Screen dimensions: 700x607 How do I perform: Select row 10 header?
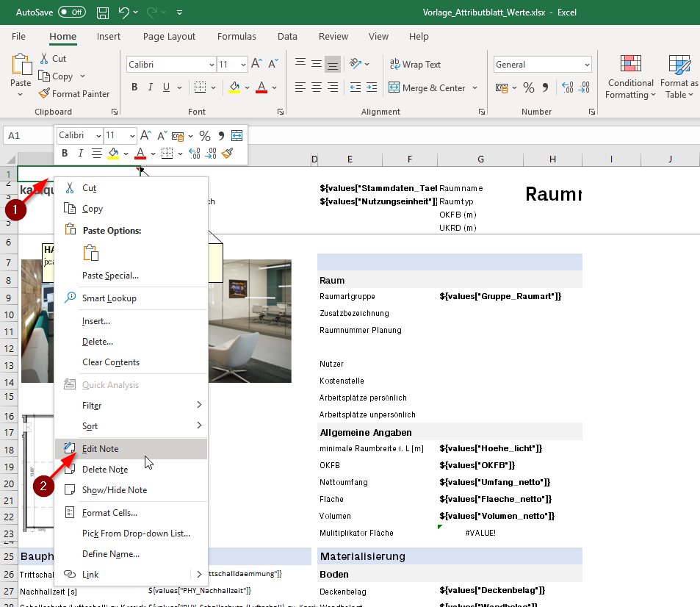pos(9,315)
